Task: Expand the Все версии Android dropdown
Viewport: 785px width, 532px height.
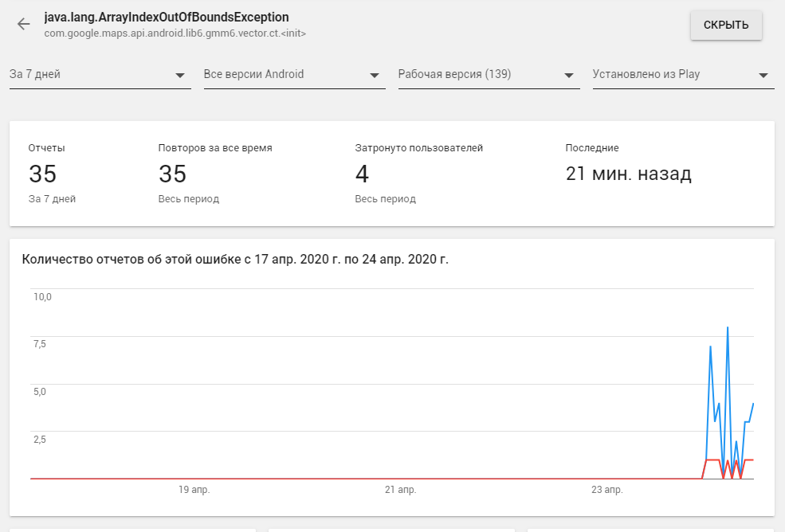Action: (294, 75)
